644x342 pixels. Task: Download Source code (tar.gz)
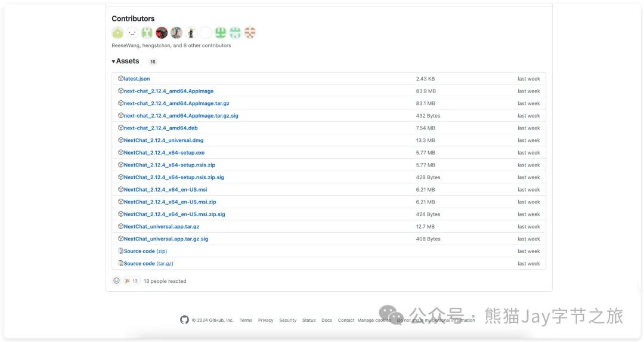point(148,264)
